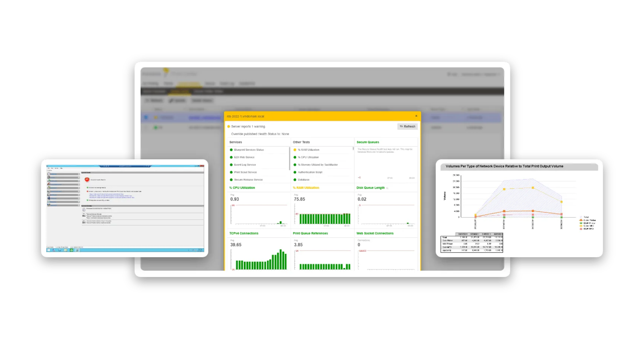Click Color MFD legend swatch in chart

click(581, 226)
